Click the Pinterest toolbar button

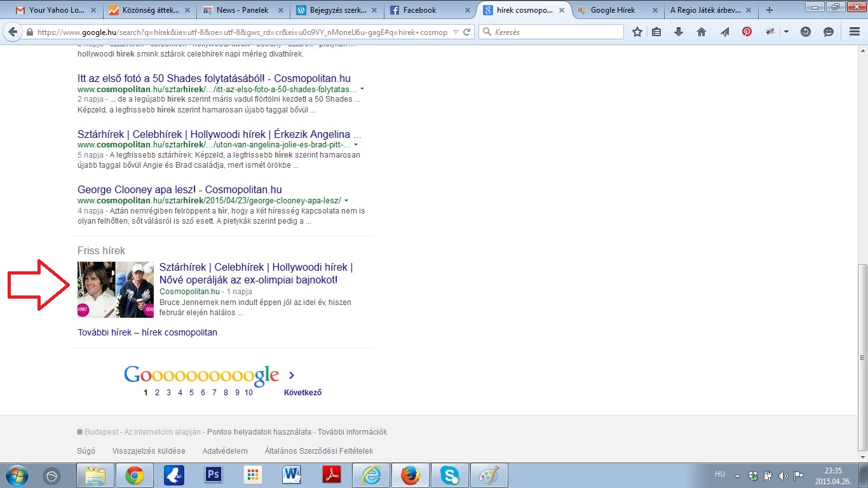[x=747, y=32]
